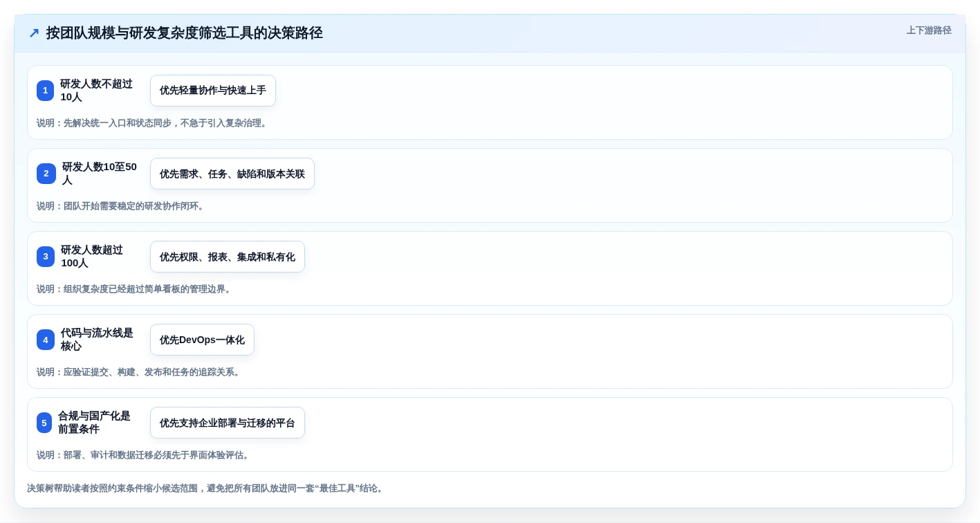
Task: Click step number badge 5
Action: click(x=44, y=423)
